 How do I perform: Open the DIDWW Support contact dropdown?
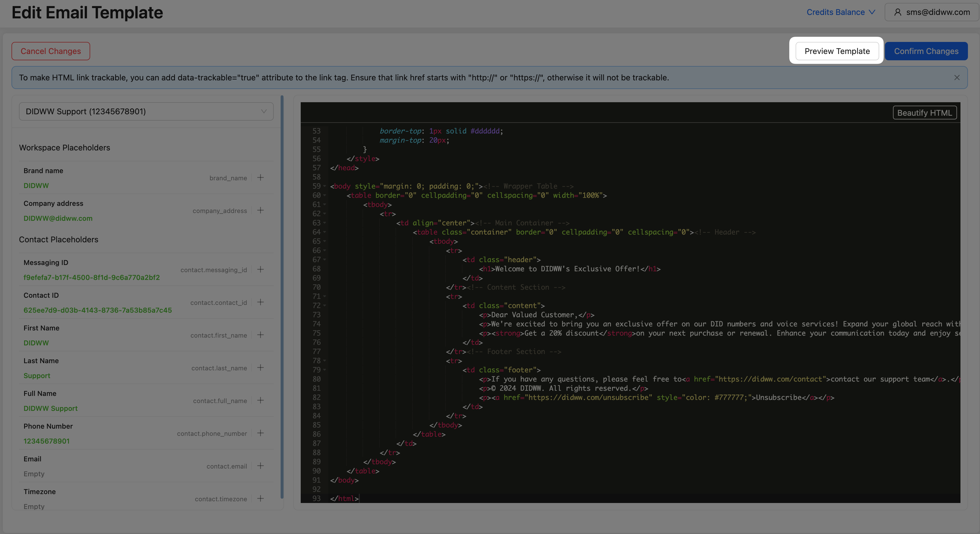coord(146,111)
